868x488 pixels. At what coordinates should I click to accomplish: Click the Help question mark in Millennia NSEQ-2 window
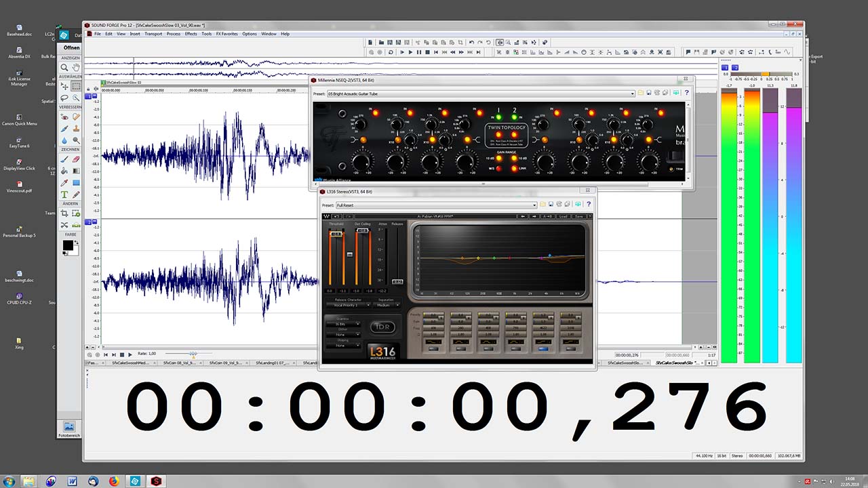pyautogui.click(x=687, y=93)
